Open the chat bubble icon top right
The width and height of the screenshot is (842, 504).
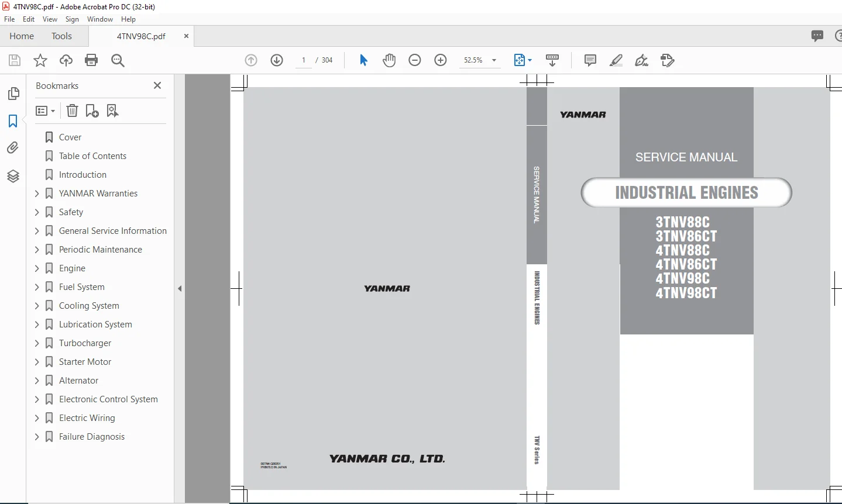pos(817,36)
